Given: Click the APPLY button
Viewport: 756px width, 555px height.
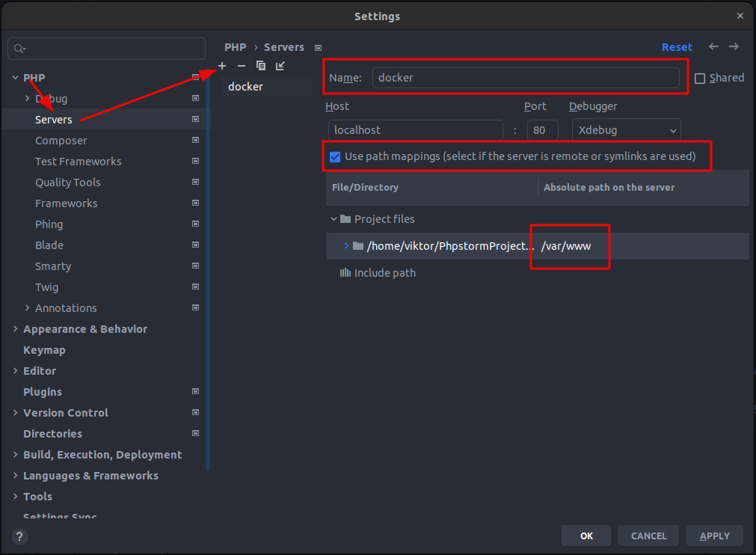Looking at the screenshot, I should point(715,536).
